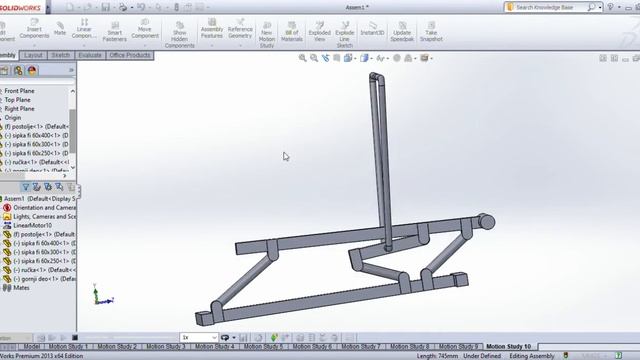
Task: Click the feature tree vertical scrollbar
Action: 73,131
